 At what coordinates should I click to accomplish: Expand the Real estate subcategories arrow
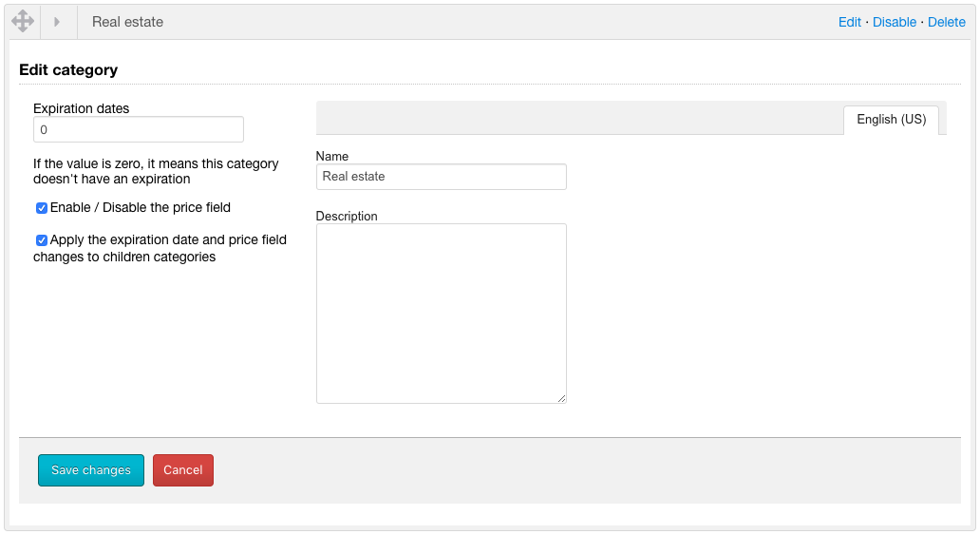57,22
